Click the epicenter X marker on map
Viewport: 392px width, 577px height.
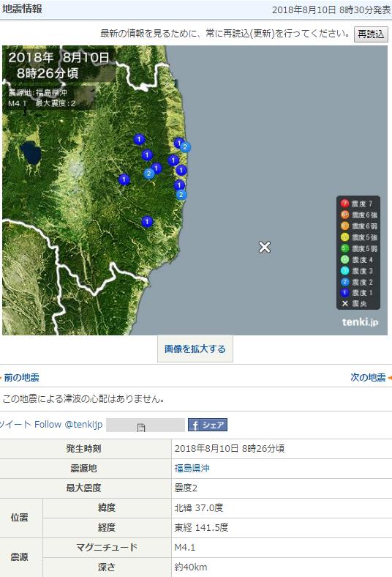pos(265,247)
